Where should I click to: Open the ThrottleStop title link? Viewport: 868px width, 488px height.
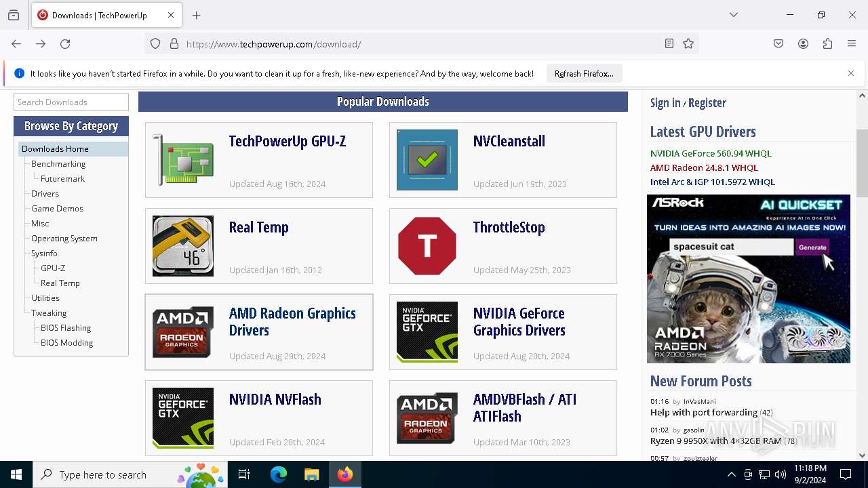(x=509, y=228)
